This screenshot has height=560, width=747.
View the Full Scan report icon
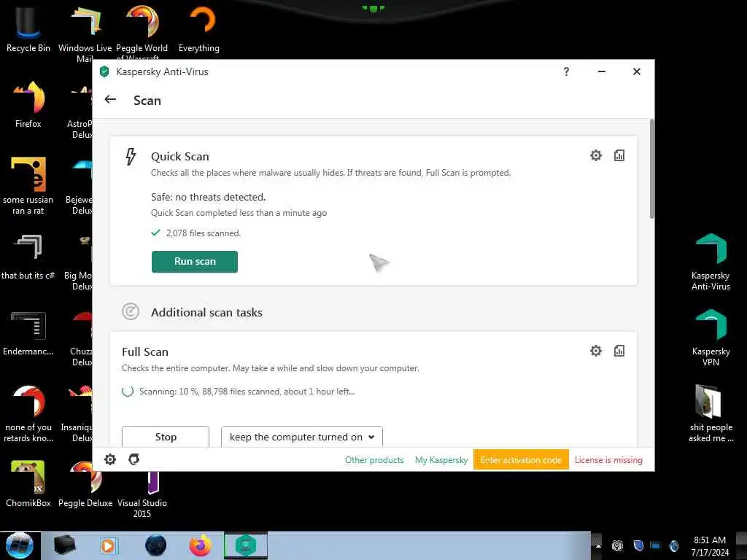point(619,351)
